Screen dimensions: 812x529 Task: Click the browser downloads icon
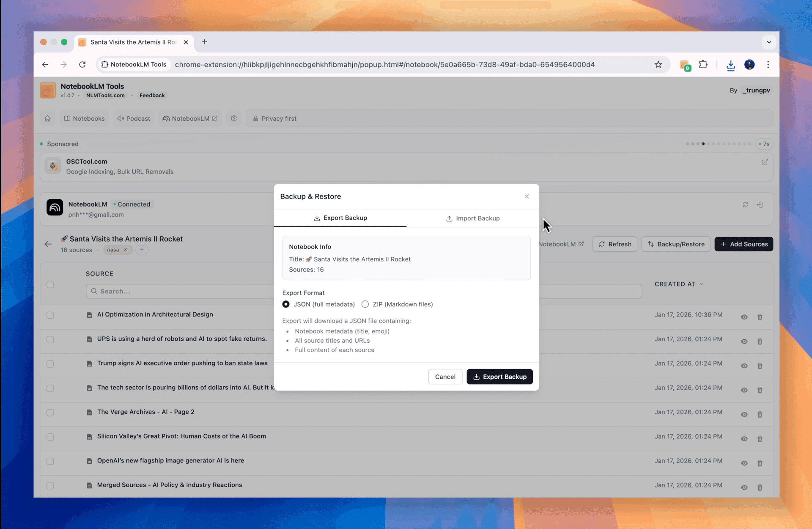tap(731, 65)
